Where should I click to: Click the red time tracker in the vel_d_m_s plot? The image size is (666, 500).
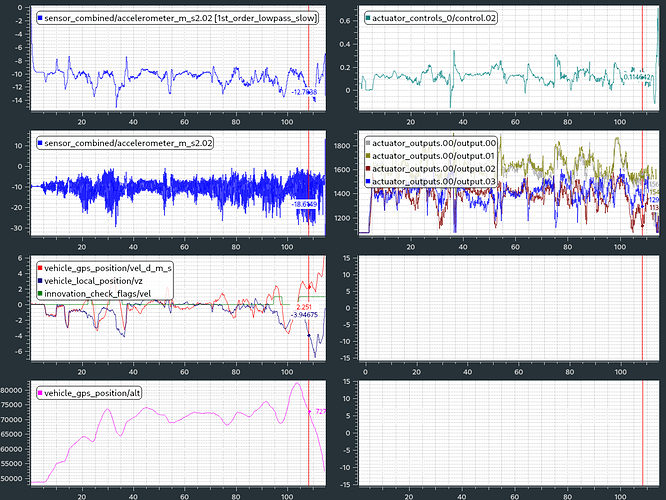click(x=309, y=308)
